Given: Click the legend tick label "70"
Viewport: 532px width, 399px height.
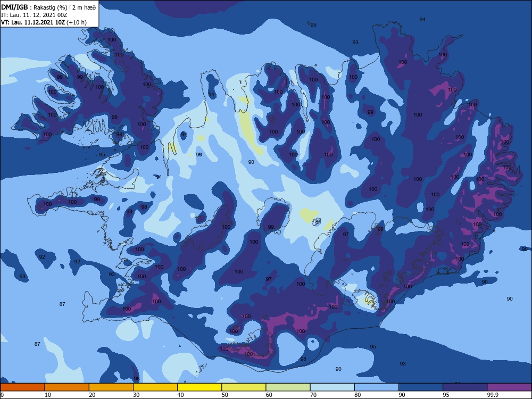Looking at the screenshot, I should pyautogui.click(x=313, y=395).
